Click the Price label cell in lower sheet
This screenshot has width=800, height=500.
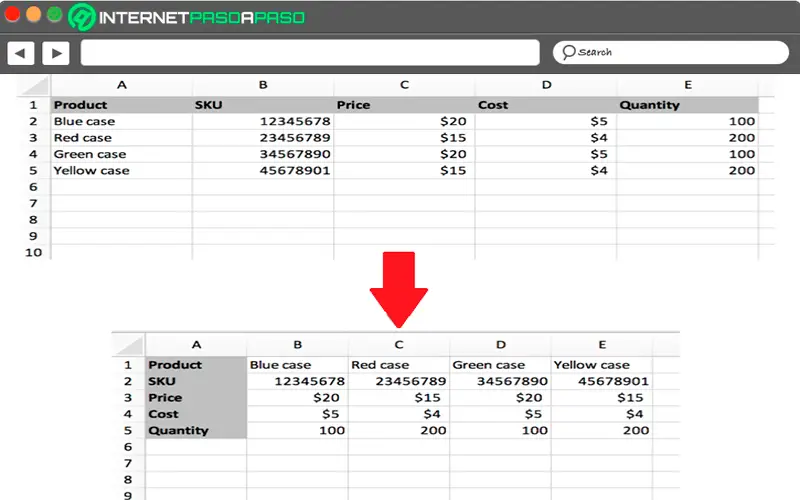coord(196,398)
